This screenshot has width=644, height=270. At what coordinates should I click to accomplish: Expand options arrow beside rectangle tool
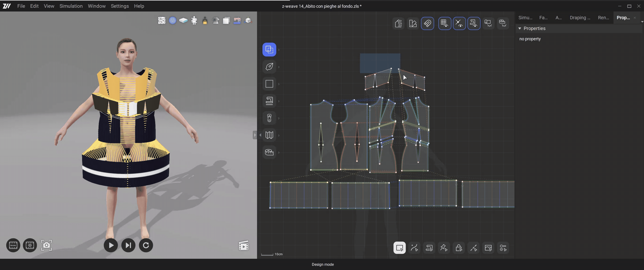(279, 84)
